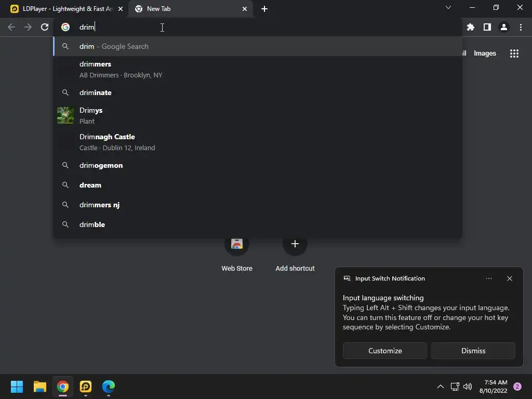532x399 pixels.
Task: Open the notification center badge
Action: click(x=517, y=387)
